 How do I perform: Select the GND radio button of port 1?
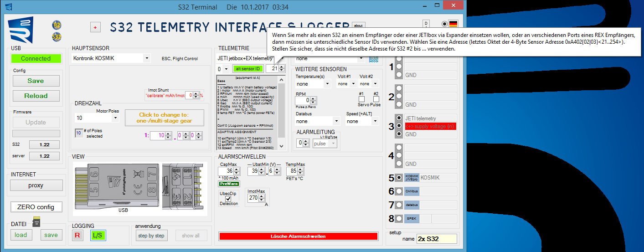(x=399, y=74)
